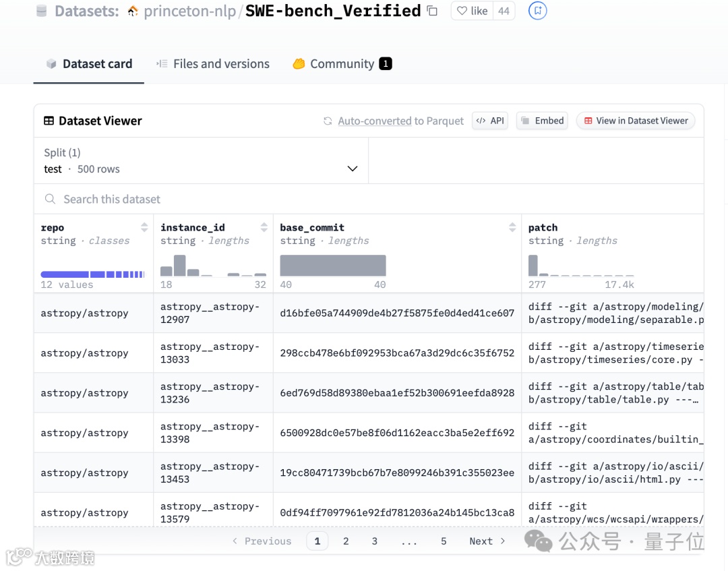Select commit 6ed769d58d89380ebaa1ef52b300691eefda8928
This screenshot has height=571, width=728.
click(397, 393)
